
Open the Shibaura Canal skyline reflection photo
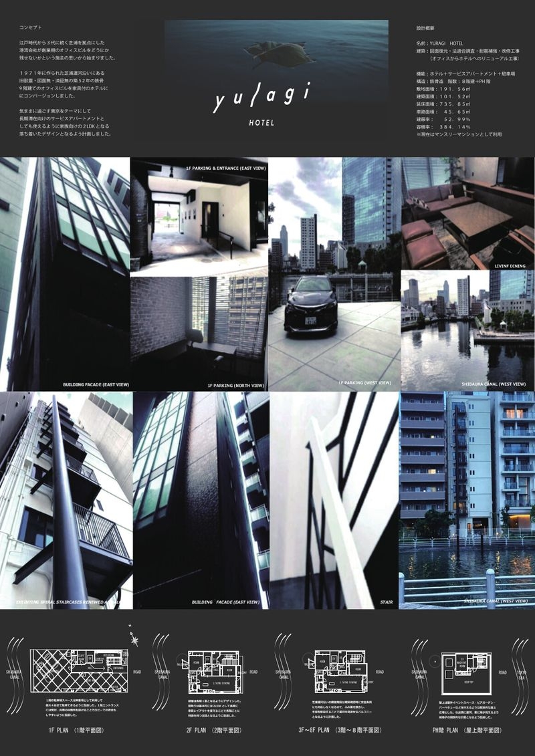[x=468, y=330]
